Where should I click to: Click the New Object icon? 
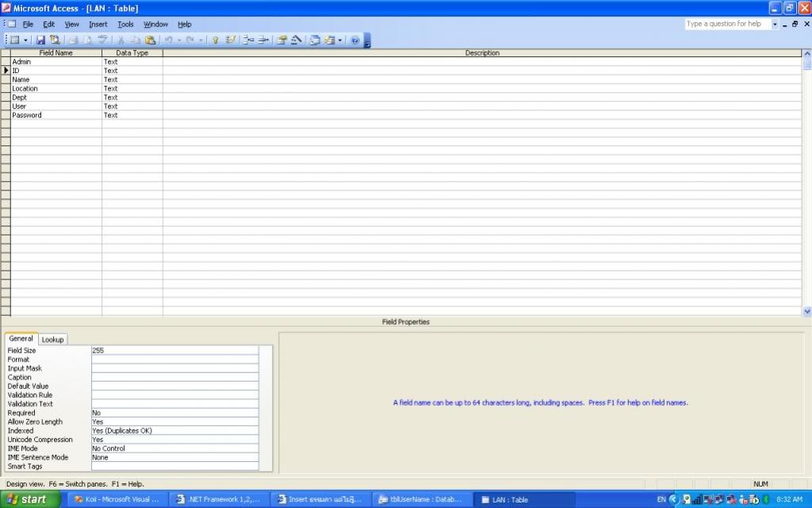(329, 40)
